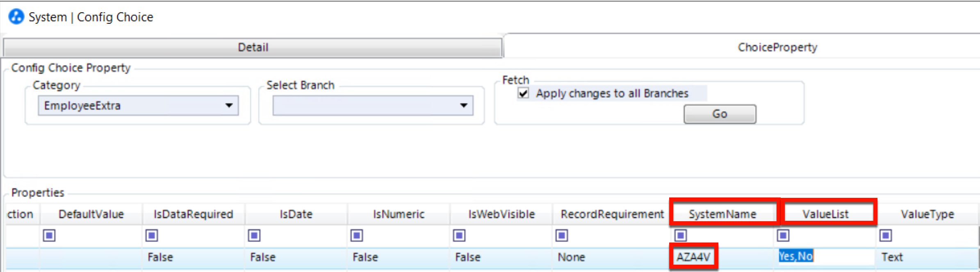Select the False cell under IsDate
980x272 pixels.
296,257
